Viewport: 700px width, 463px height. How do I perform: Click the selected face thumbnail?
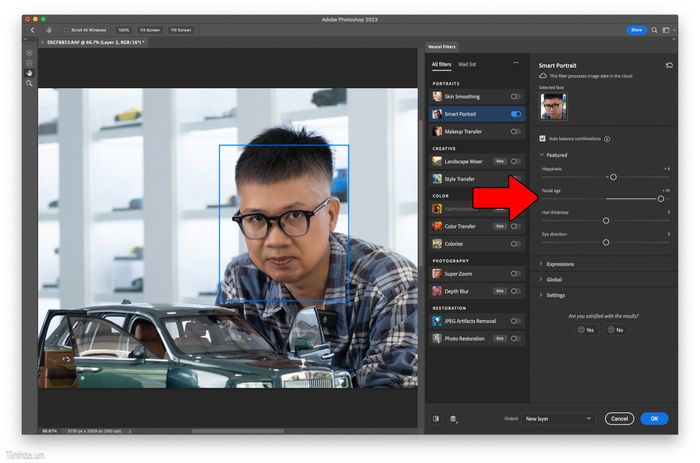(553, 106)
